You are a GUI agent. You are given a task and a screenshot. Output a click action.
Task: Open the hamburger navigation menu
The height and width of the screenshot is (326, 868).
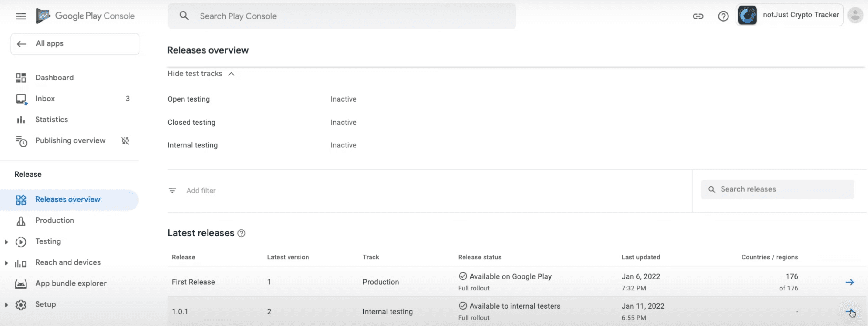coord(21,16)
